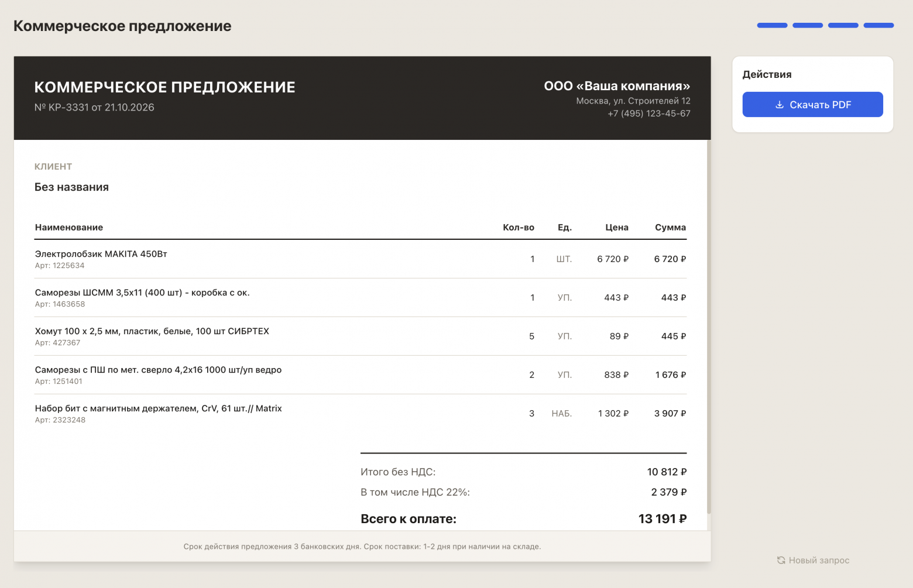Click the Всего к оплате: label

[x=409, y=519]
